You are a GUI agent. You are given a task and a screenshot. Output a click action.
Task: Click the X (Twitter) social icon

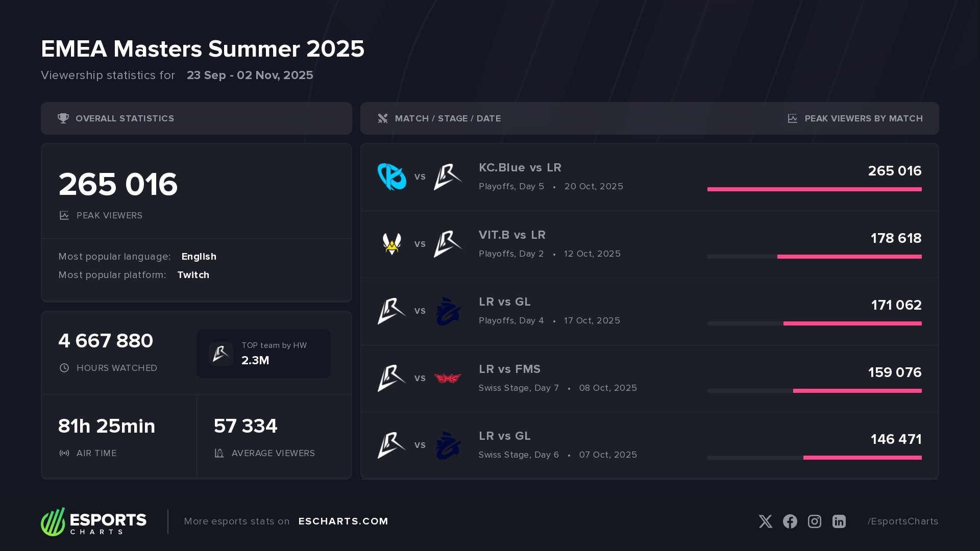765,521
